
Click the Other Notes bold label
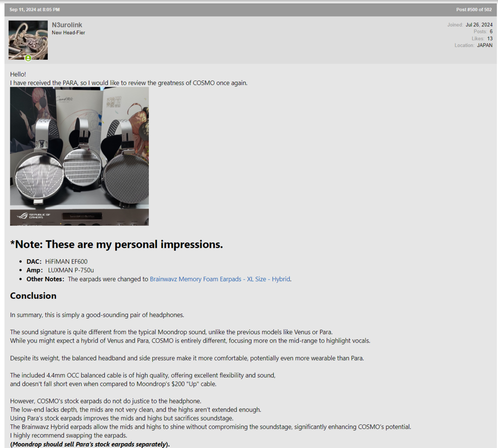coord(45,279)
